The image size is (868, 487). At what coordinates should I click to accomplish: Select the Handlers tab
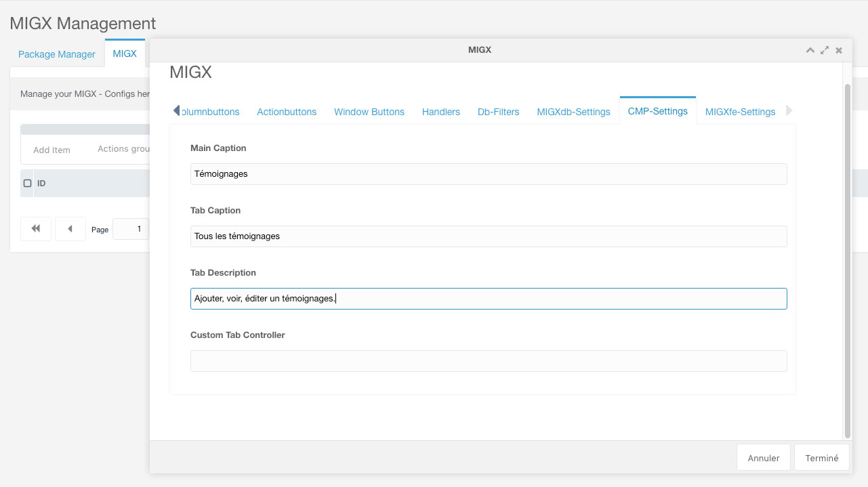[x=441, y=112]
